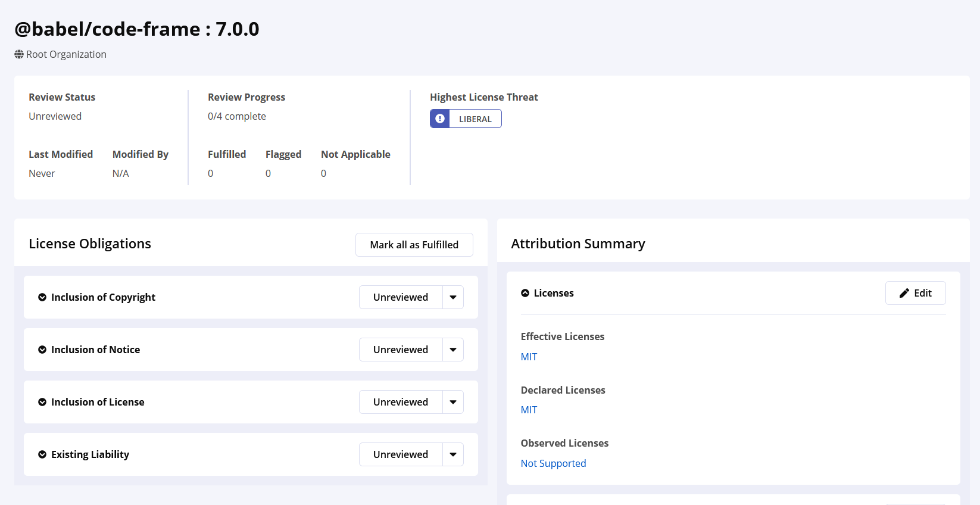Expand the Inclusion of License obligation title
Image resolution: width=980 pixels, height=505 pixels.
click(98, 402)
